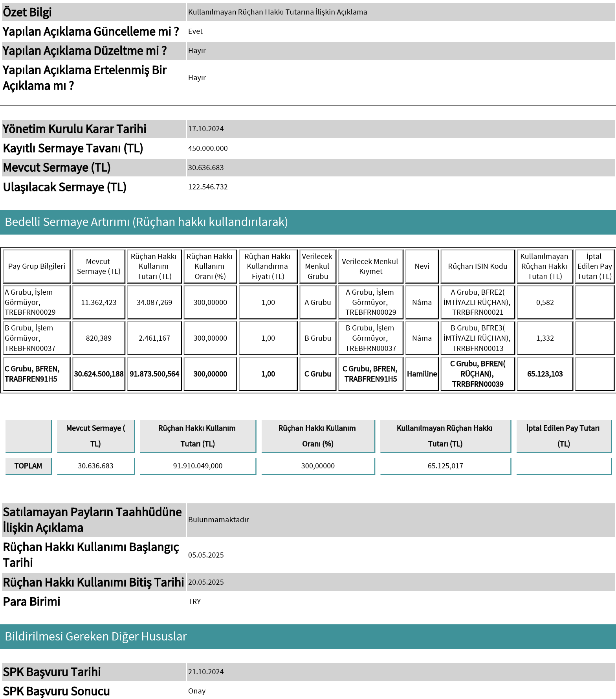Select the B Grubu capital 820,389
This screenshot has height=699, width=616.
click(99, 338)
